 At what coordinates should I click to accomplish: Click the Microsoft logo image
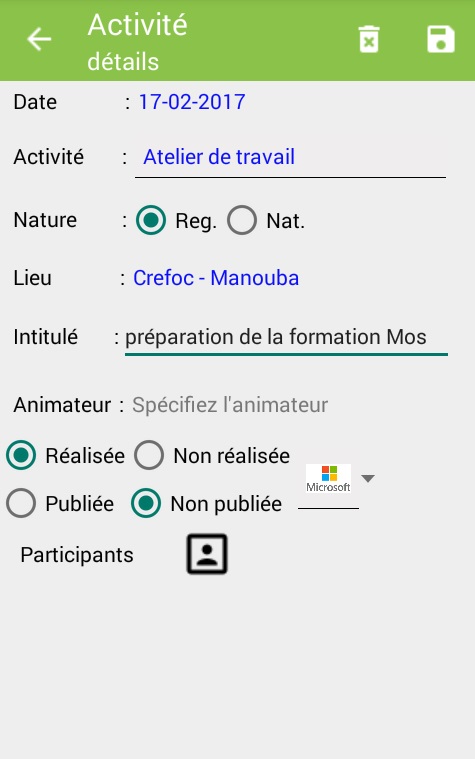(328, 479)
